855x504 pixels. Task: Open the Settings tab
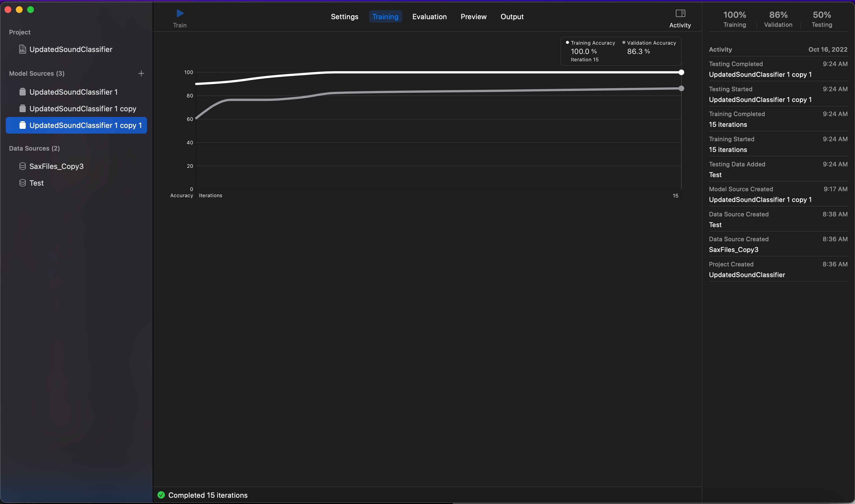(x=344, y=17)
